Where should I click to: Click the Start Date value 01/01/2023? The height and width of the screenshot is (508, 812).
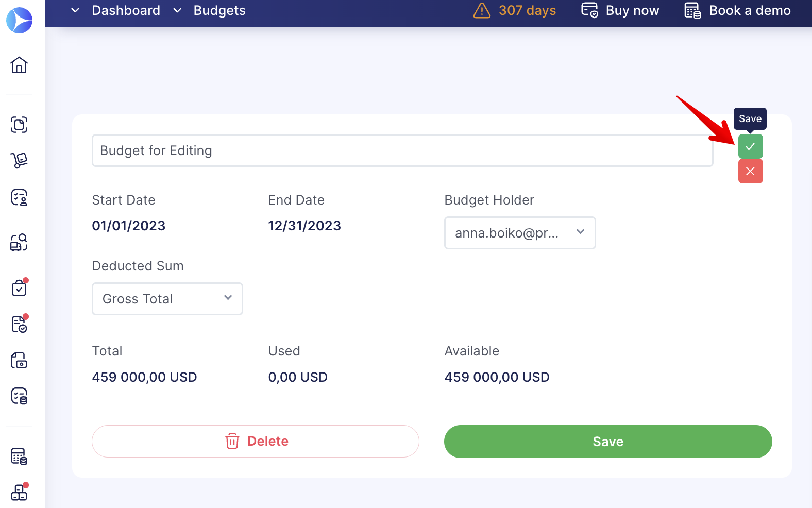(x=129, y=226)
